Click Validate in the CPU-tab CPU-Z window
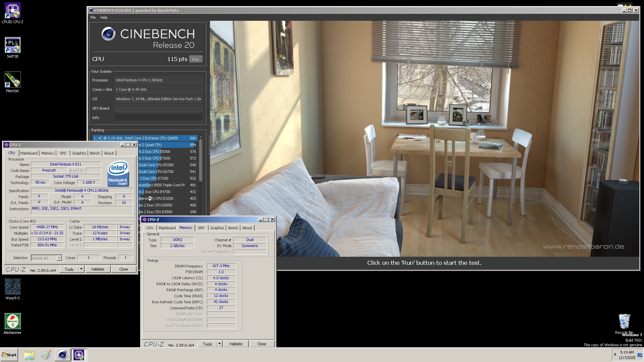The image size is (644, 362). click(x=98, y=269)
